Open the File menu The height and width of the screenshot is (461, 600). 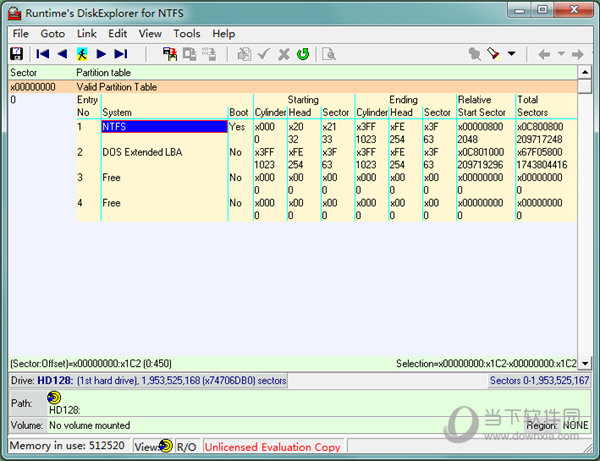click(21, 34)
